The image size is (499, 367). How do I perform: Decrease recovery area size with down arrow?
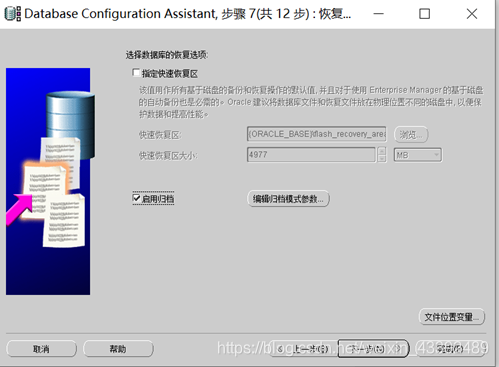382,159
